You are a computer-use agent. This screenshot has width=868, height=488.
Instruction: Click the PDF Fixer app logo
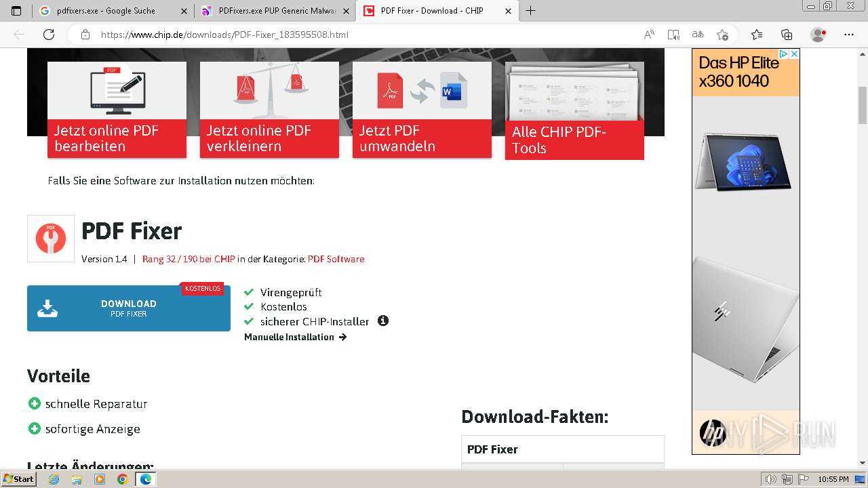pos(51,239)
